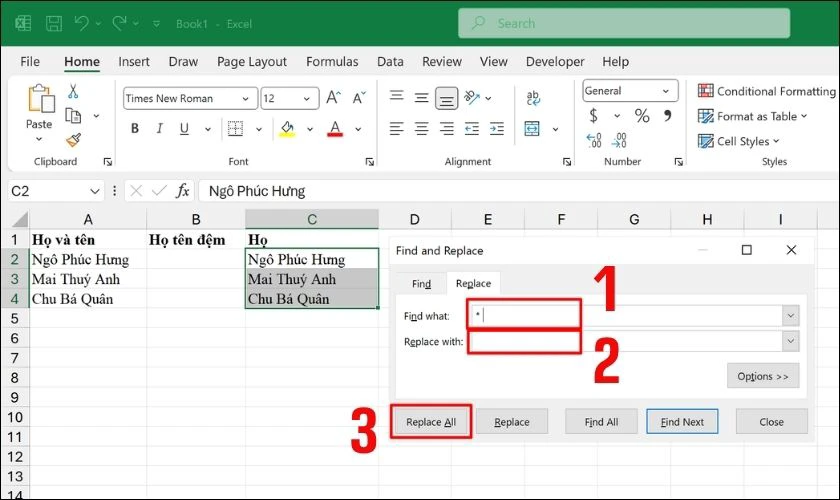Click Middle Align icon
The height and width of the screenshot is (500, 840).
(422, 98)
